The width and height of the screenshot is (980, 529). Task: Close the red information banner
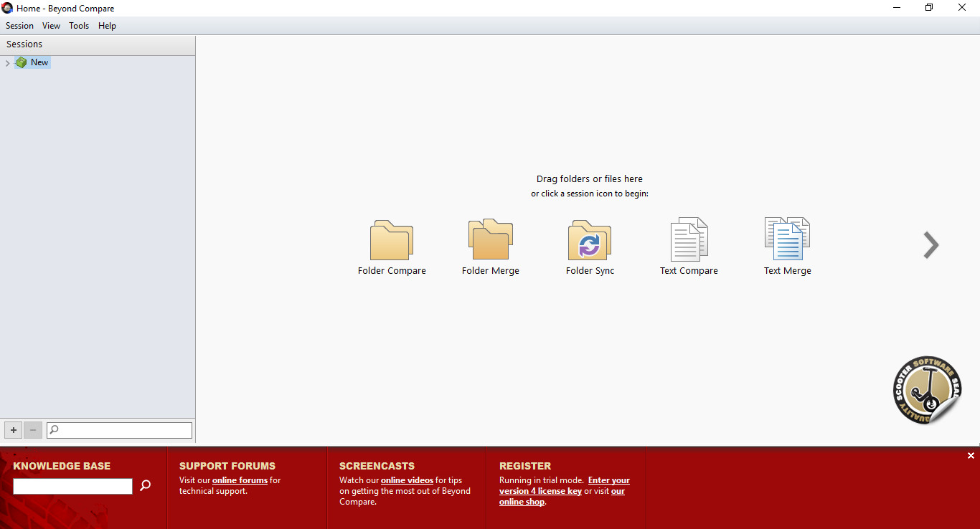(971, 456)
